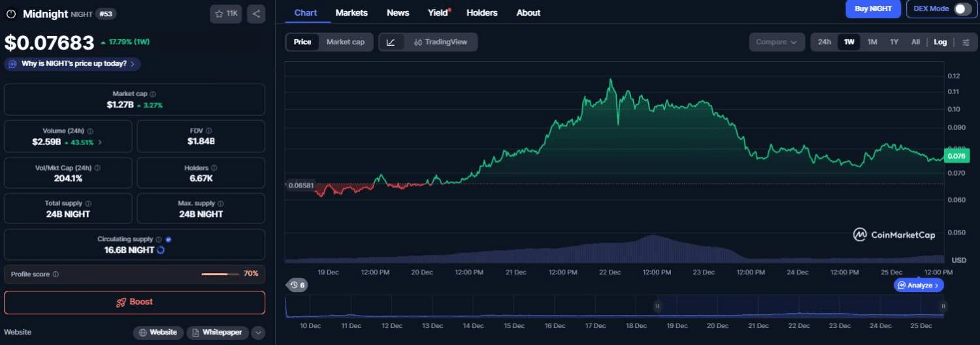
Task: Click the share icon beside the watchlist star
Action: click(256, 14)
